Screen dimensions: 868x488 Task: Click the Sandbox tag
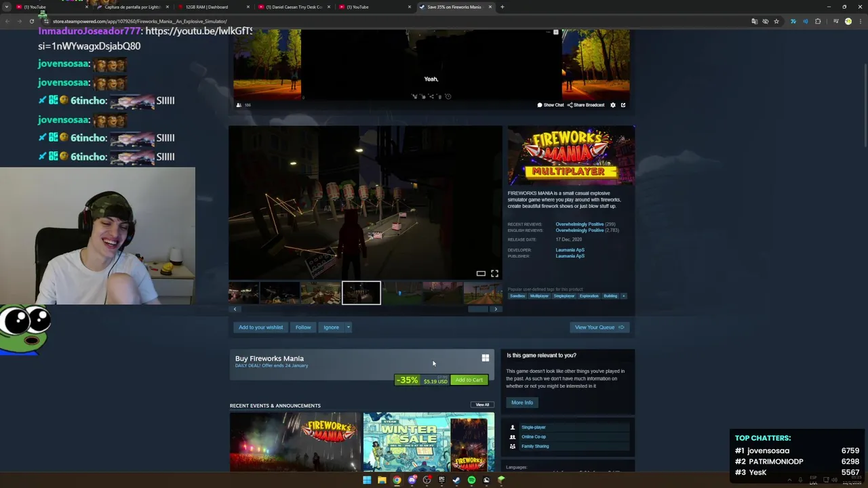pos(517,296)
